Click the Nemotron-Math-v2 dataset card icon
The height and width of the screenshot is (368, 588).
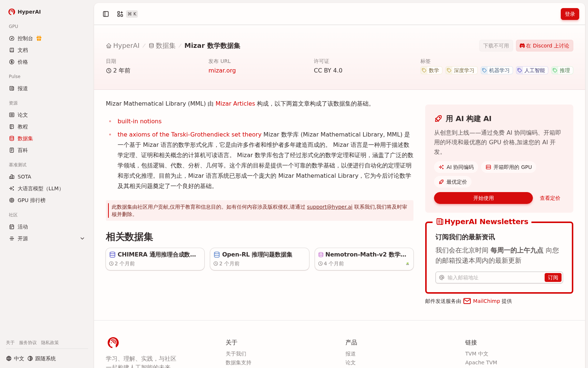click(x=321, y=255)
